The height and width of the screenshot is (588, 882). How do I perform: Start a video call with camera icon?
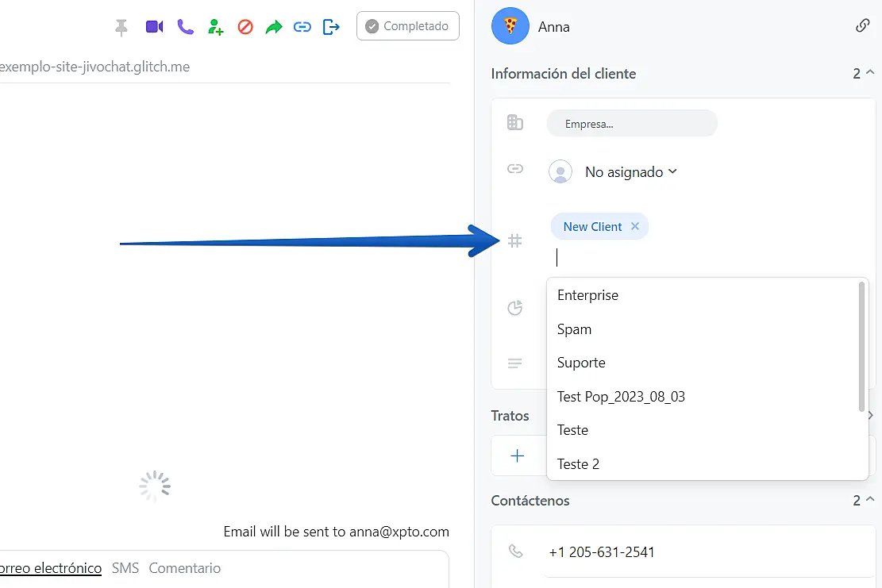(x=154, y=26)
